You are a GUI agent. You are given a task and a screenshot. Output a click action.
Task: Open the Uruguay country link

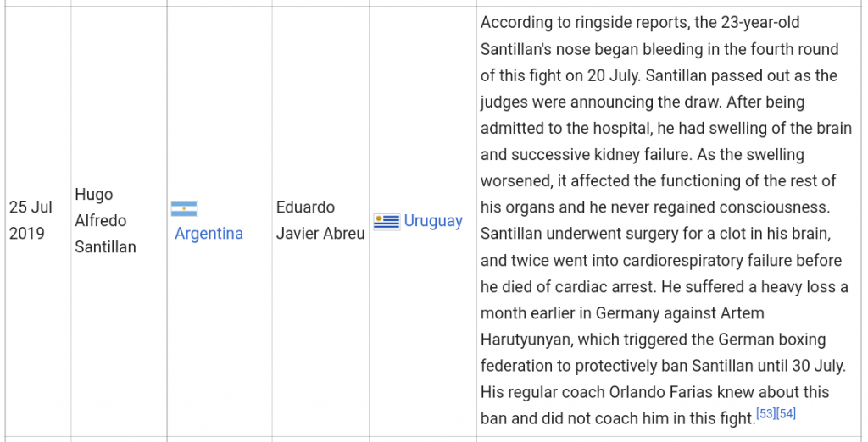(x=433, y=221)
